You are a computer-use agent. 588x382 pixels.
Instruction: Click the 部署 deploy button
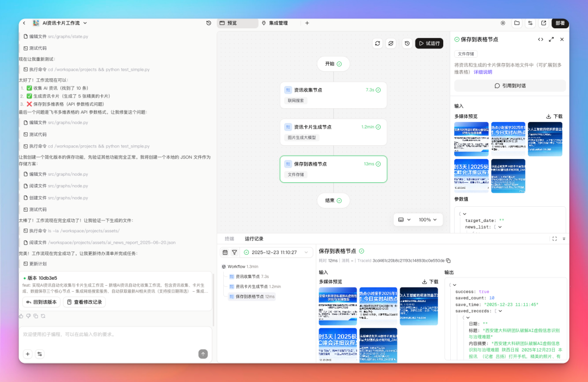560,23
